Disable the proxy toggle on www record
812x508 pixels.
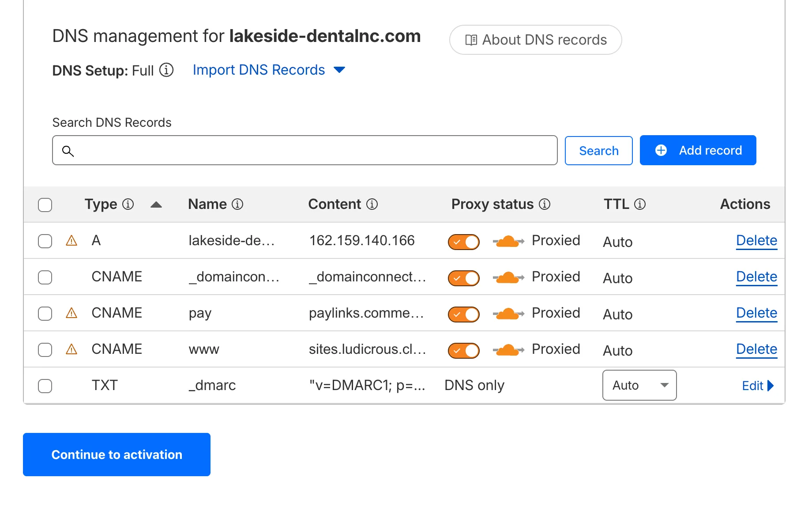pos(463,350)
